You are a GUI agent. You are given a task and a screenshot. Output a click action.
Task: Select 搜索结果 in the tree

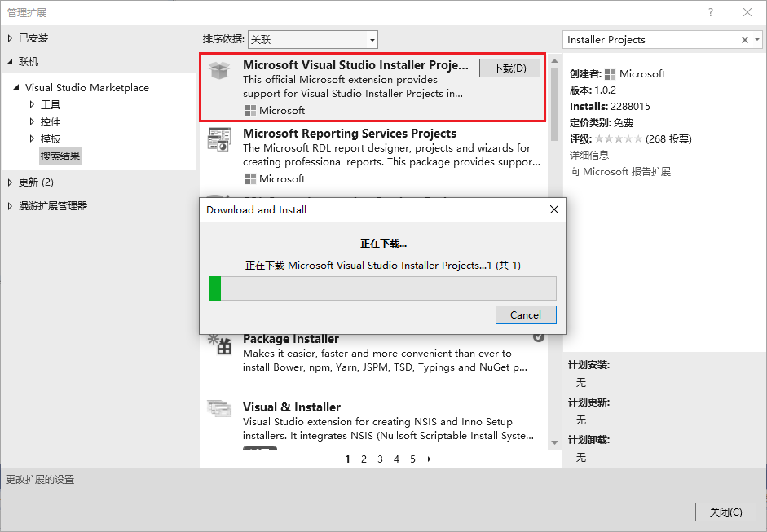click(60, 156)
